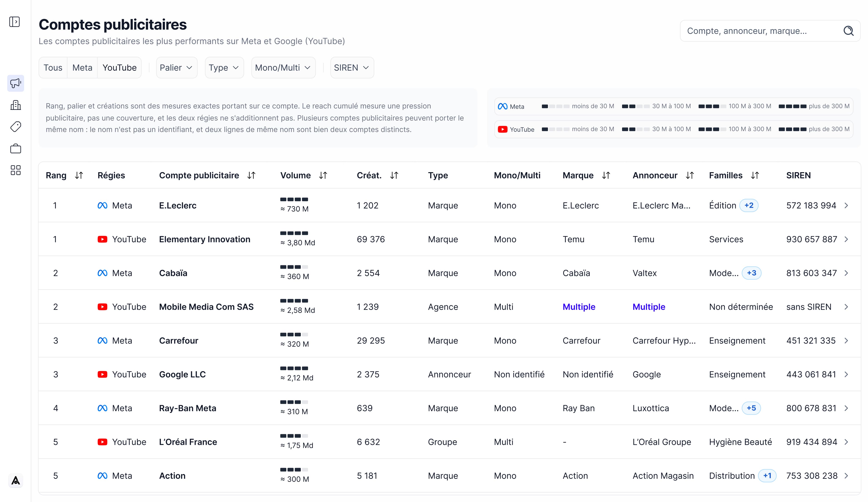Open the tag brands icon in sidebar
Screen dimensions: 868x502
click(16, 126)
